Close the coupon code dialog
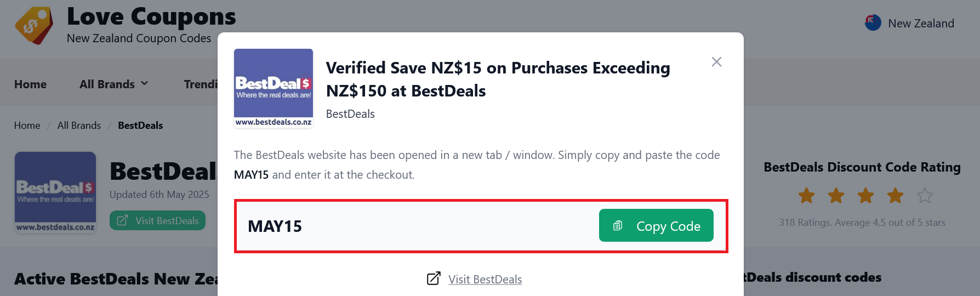Image resolution: width=980 pixels, height=296 pixels. [x=716, y=62]
